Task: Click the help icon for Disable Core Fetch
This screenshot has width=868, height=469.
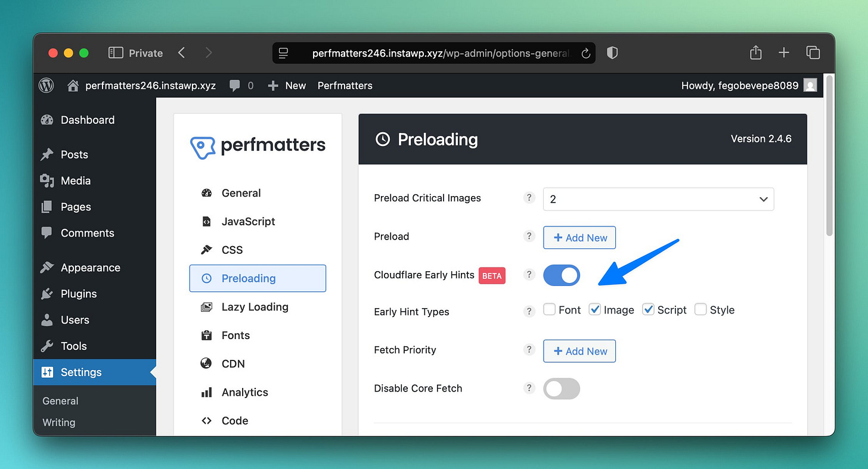Action: 529,388
